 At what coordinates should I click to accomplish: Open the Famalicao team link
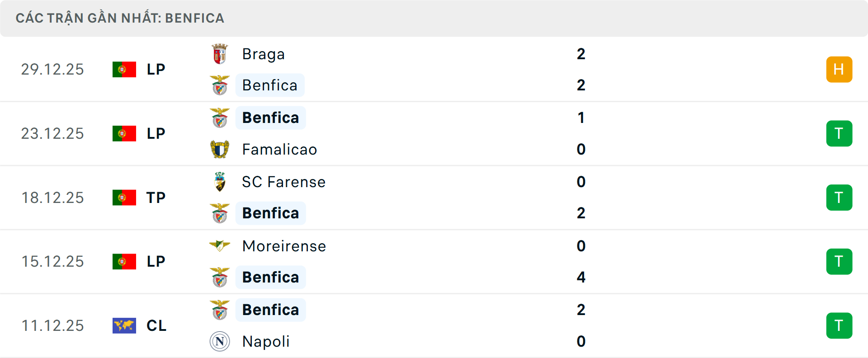279,149
